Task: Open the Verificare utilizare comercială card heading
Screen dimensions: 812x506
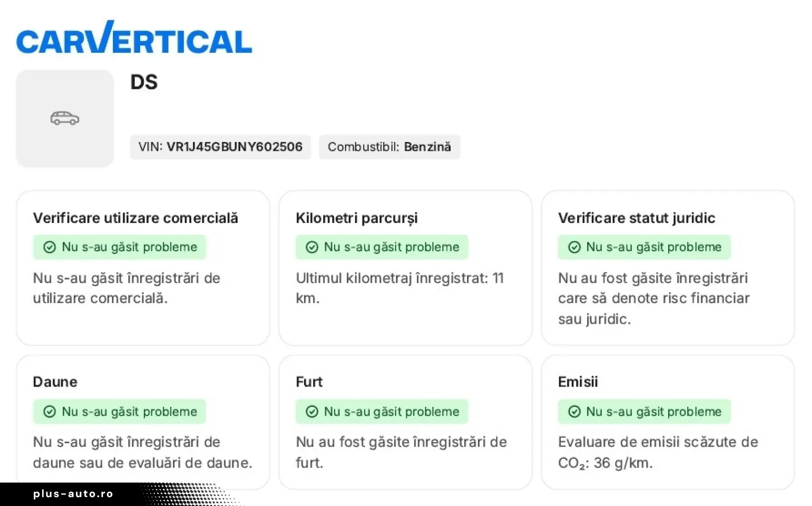Action: pos(135,218)
